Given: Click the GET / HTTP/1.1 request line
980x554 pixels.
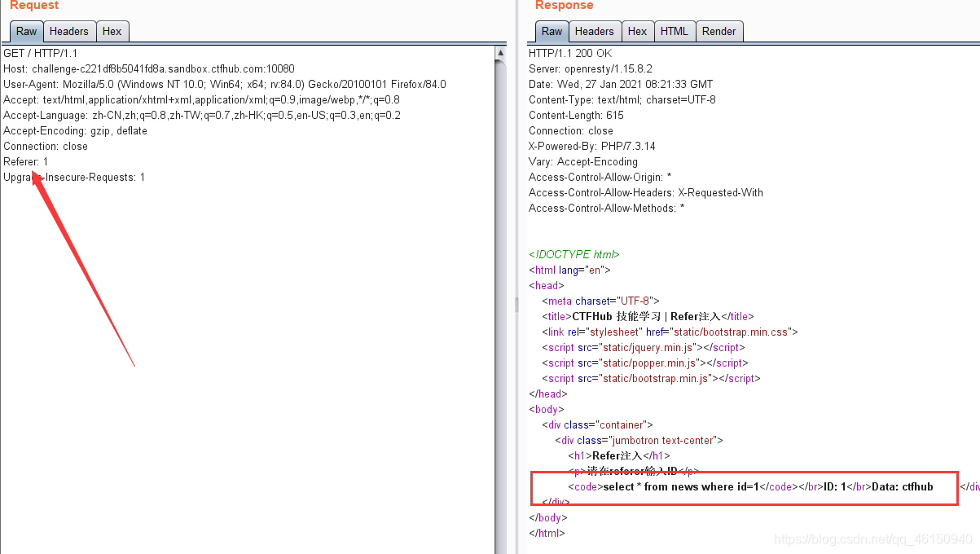Looking at the screenshot, I should click(41, 54).
